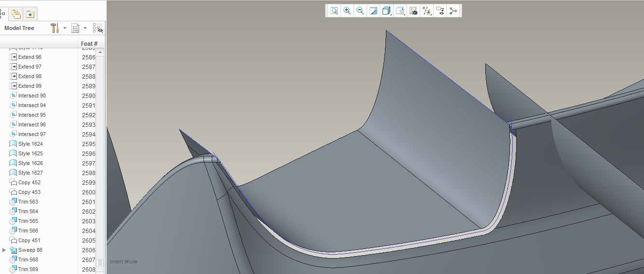644x274 pixels.
Task: Select Copy 452 feature
Action: (29, 182)
